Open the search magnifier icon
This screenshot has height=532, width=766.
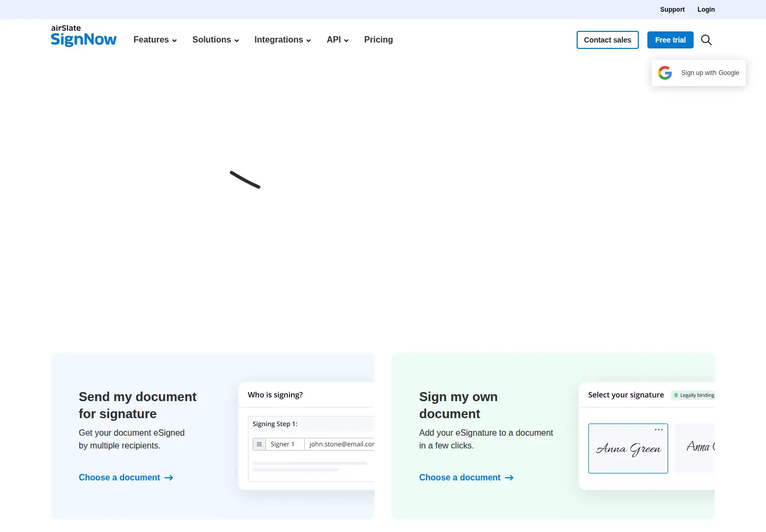pyautogui.click(x=706, y=40)
